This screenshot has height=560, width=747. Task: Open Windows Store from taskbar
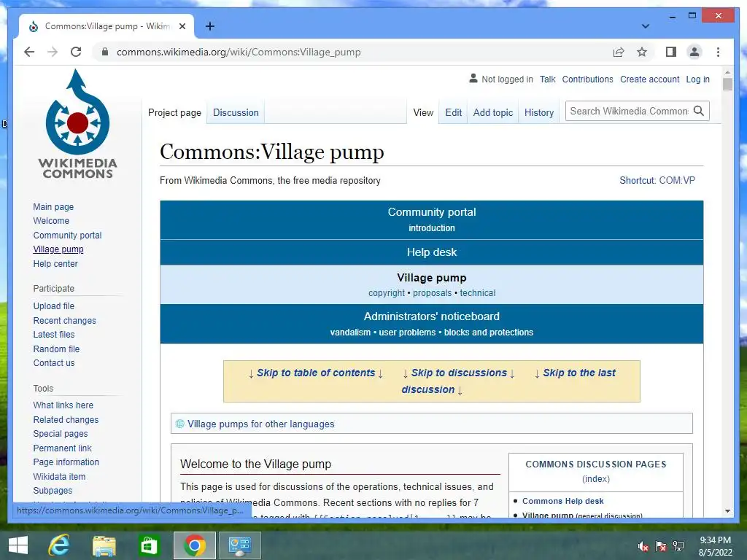click(x=149, y=545)
